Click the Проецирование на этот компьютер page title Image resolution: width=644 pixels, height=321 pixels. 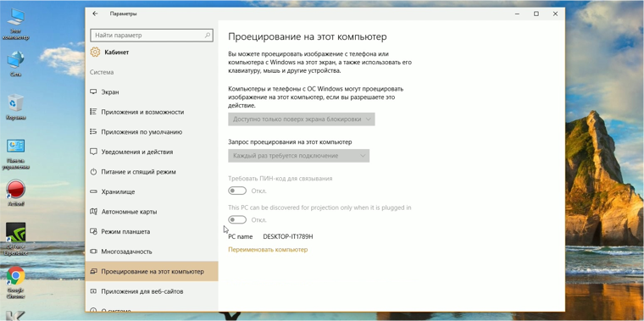(x=308, y=37)
